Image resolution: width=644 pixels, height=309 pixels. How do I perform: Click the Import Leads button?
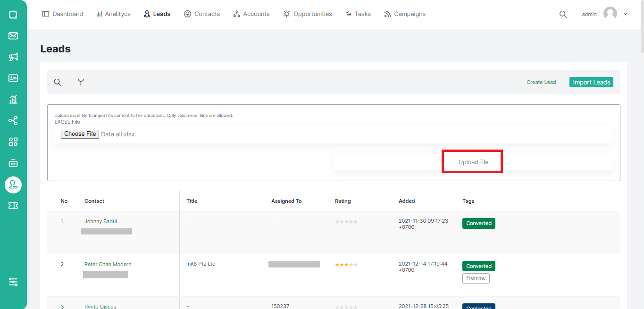[x=591, y=82]
